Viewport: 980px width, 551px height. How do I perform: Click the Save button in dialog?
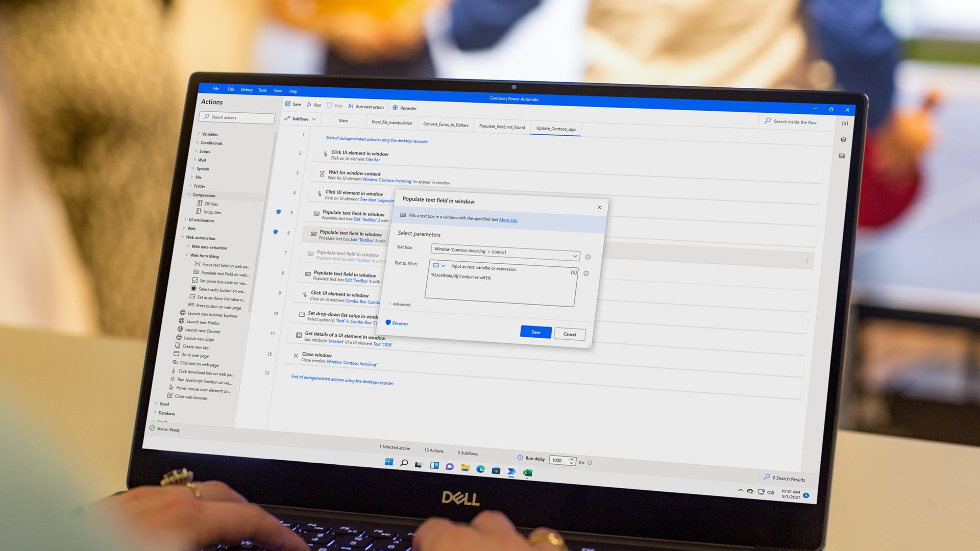[x=535, y=332]
